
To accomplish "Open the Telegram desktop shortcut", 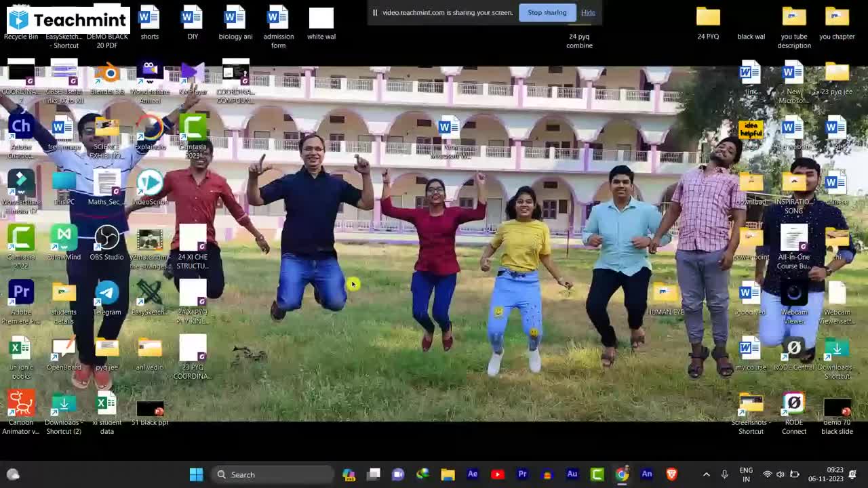I will pyautogui.click(x=106, y=294).
